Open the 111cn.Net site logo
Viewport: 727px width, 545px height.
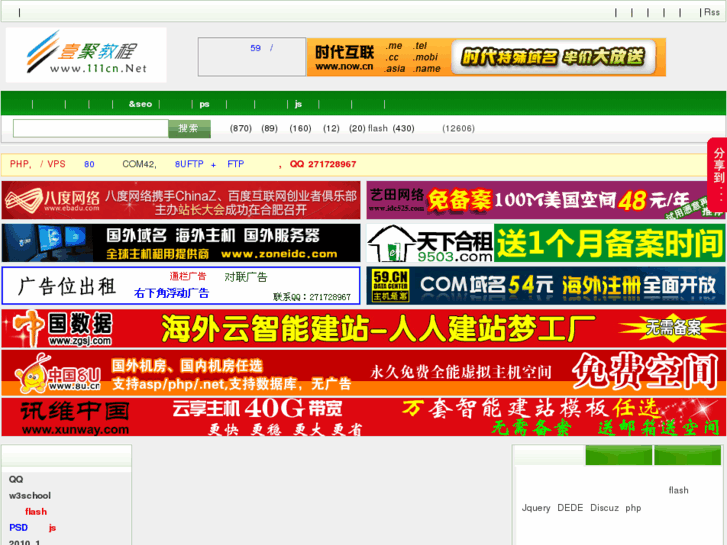click(x=86, y=55)
